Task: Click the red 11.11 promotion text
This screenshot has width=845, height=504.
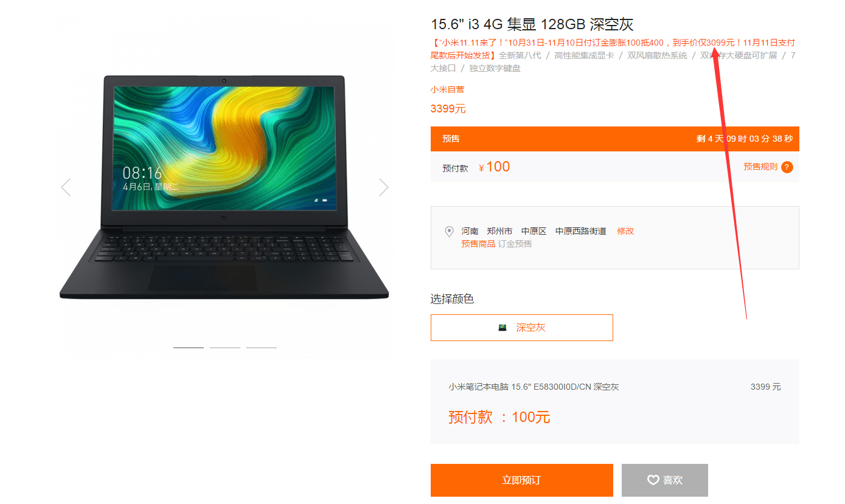Action: [x=613, y=49]
